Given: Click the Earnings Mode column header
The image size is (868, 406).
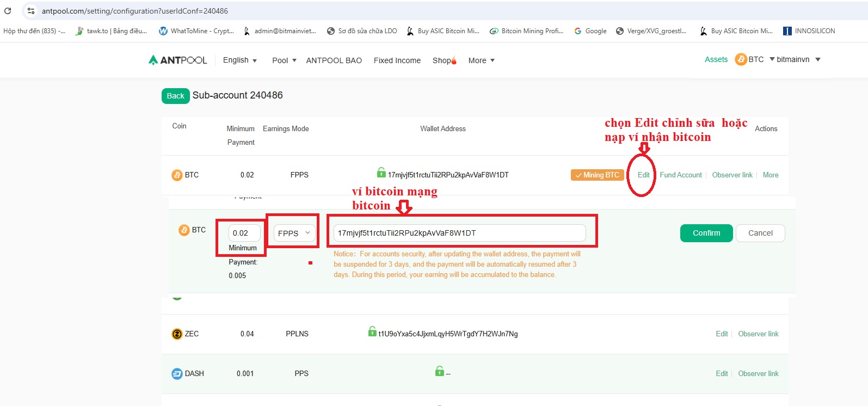Looking at the screenshot, I should click(x=286, y=128).
